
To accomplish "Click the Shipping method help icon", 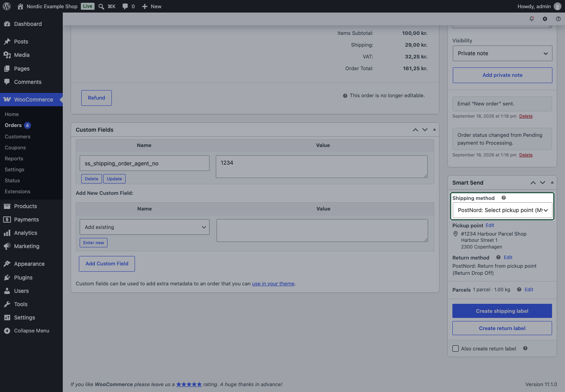I will click(504, 198).
